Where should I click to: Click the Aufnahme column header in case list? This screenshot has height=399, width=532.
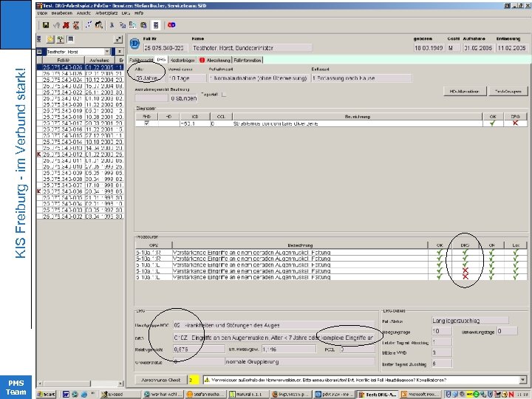99,60
